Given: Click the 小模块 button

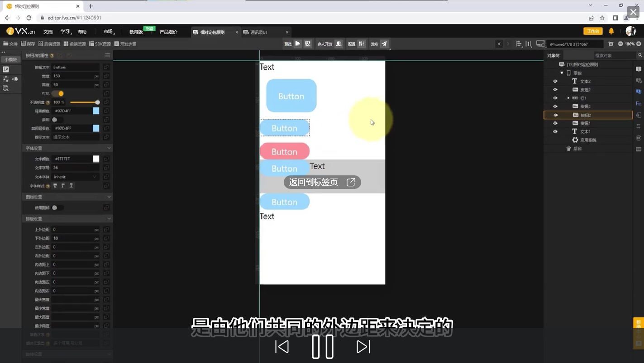Looking at the screenshot, I should [11, 59].
